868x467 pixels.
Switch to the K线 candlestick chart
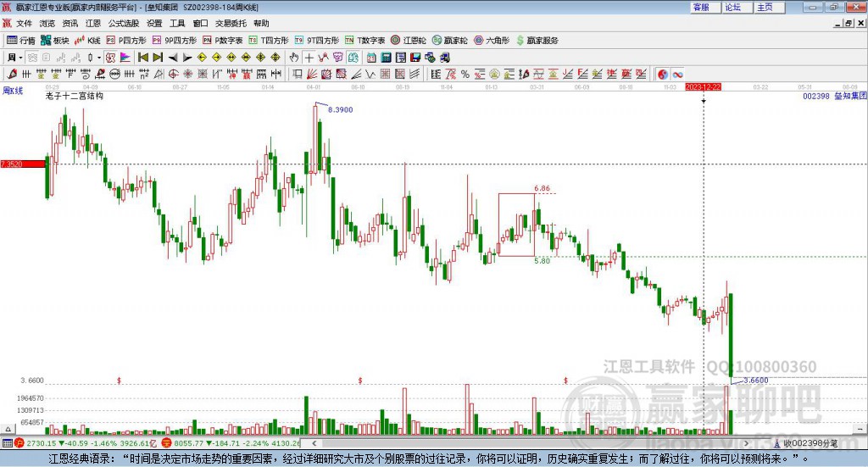click(87, 41)
